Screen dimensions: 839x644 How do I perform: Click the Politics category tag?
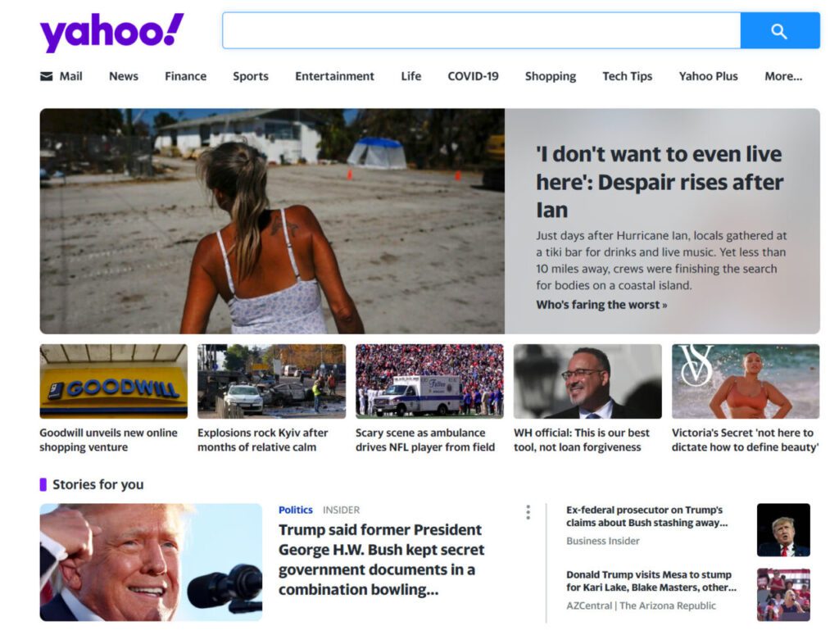[295, 510]
